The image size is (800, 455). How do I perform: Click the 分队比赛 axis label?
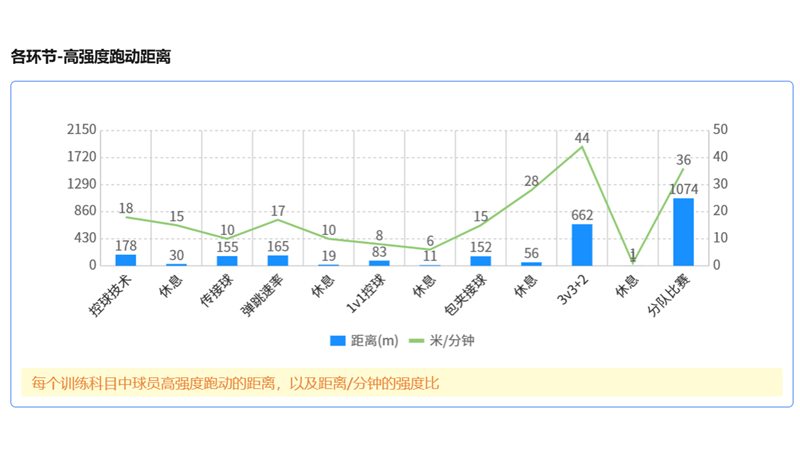click(x=668, y=295)
